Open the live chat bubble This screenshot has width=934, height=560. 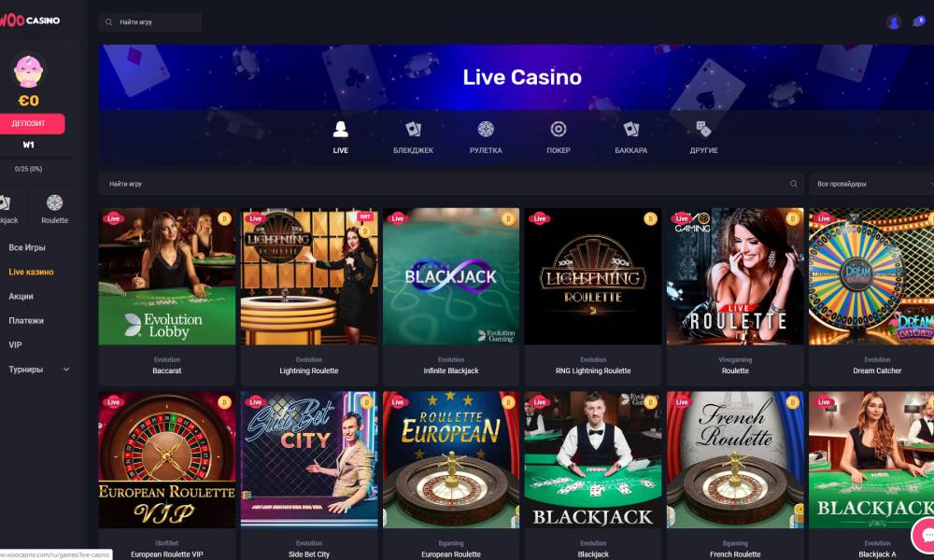(925, 535)
